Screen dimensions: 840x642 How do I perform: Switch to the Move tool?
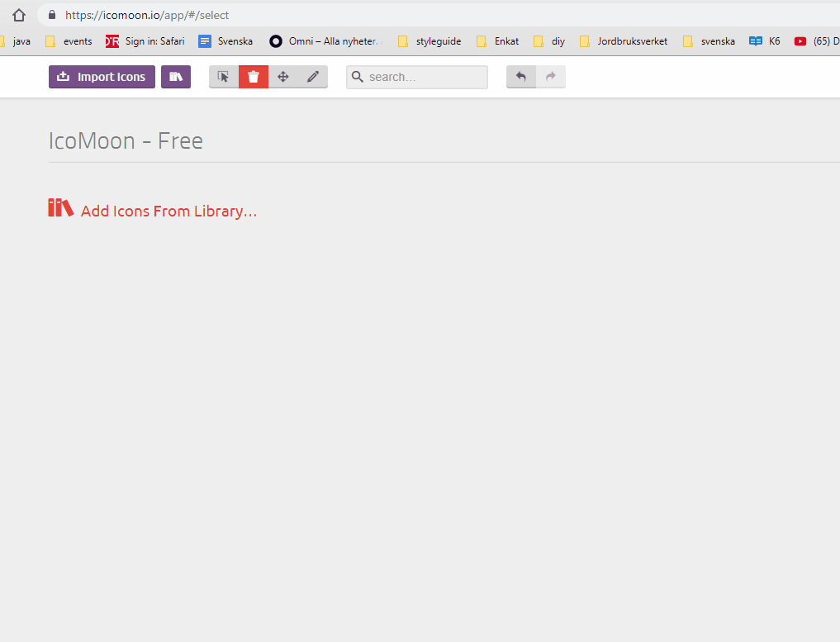(x=283, y=77)
